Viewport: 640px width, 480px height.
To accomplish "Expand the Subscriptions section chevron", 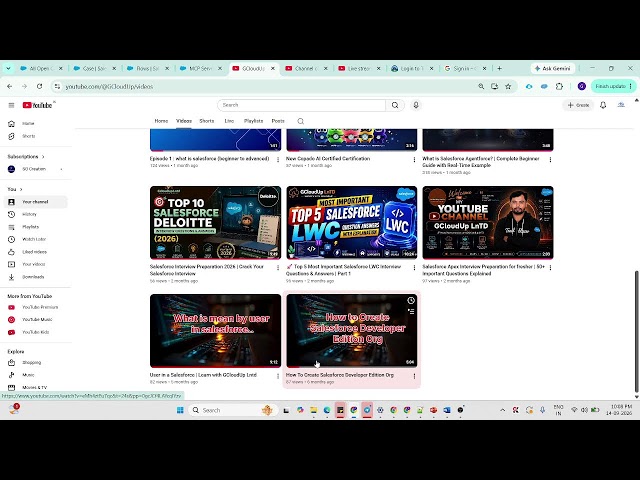I will click(43, 157).
